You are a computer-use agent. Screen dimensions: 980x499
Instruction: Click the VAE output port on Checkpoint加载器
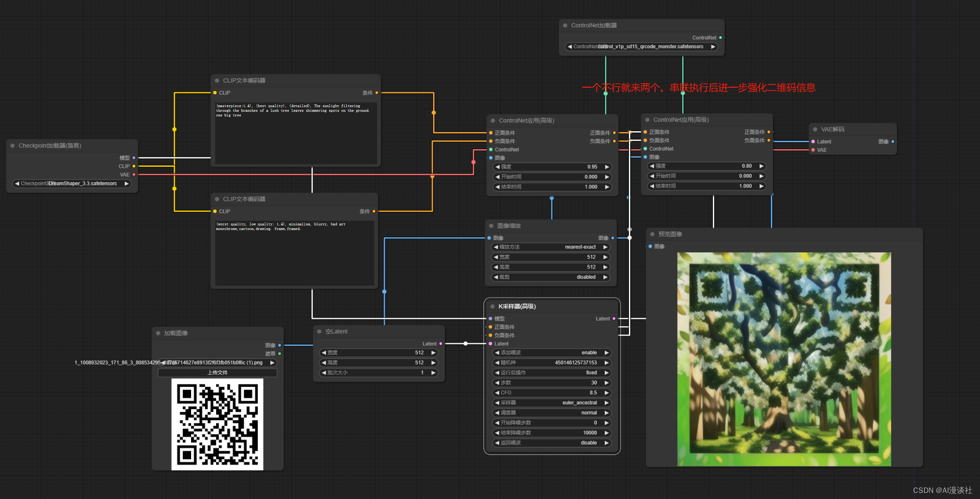click(133, 174)
